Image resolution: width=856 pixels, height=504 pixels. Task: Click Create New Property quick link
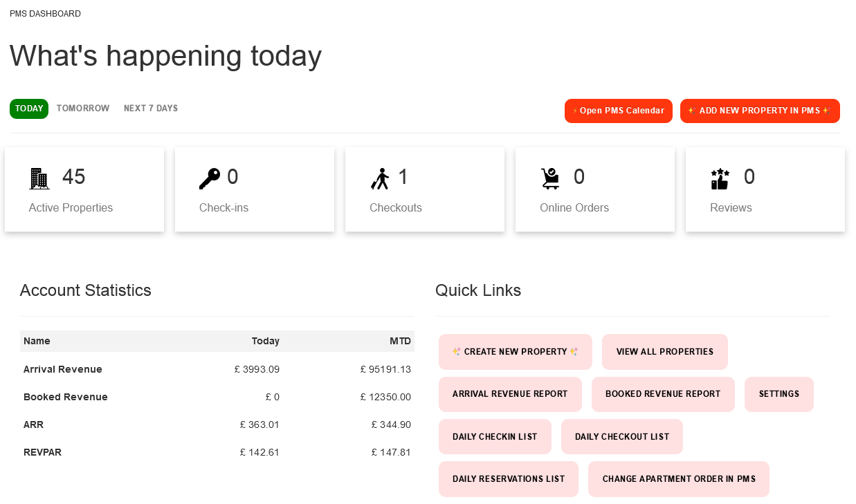(x=516, y=352)
